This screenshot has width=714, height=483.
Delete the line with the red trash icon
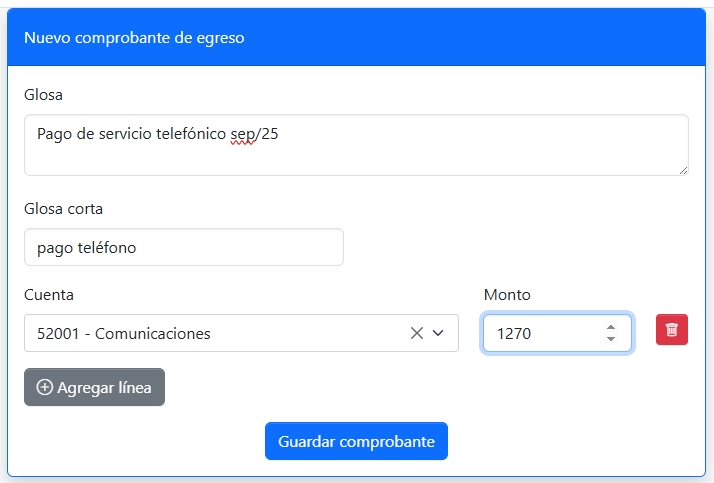click(672, 330)
